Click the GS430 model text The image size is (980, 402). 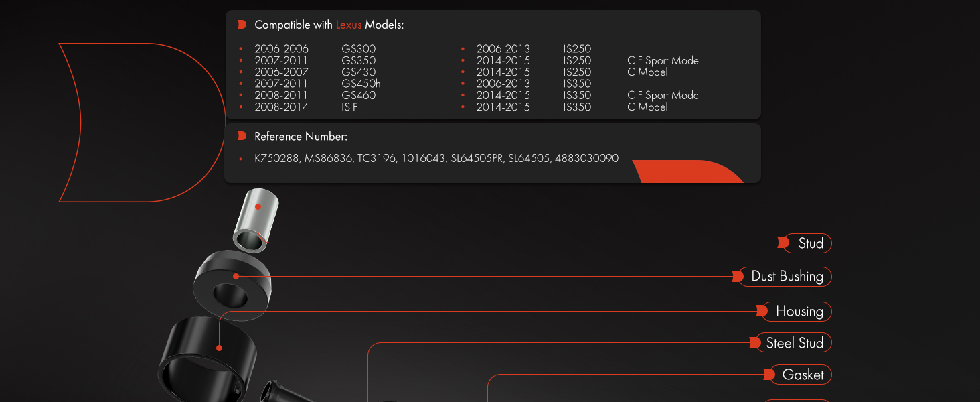pyautogui.click(x=358, y=72)
